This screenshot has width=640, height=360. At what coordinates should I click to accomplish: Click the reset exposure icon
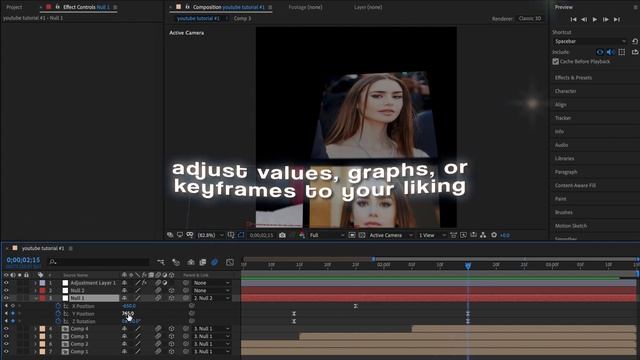494,235
